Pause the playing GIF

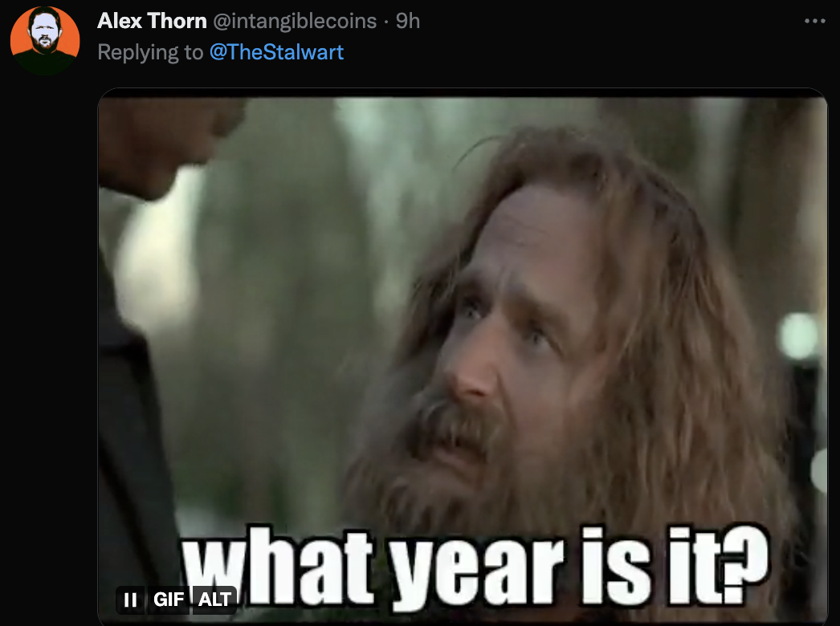coord(130,600)
